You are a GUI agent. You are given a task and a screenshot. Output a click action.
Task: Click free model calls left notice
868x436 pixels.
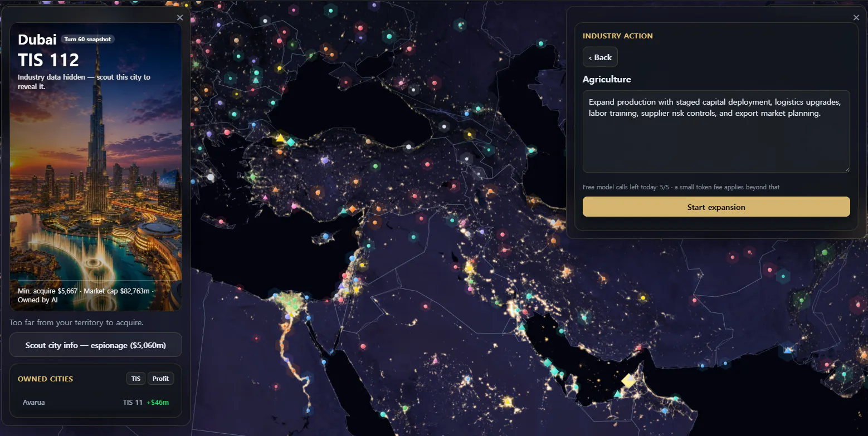(x=681, y=187)
